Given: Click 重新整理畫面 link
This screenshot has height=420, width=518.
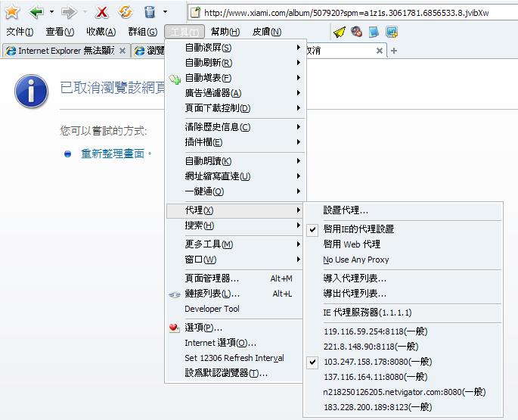Looking at the screenshot, I should 113,154.
